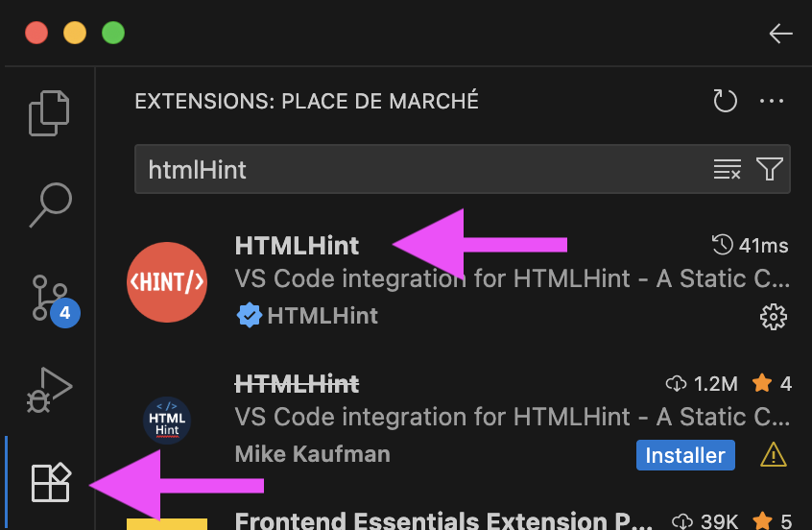Click the dark HTML Hint logo thumbnail
This screenshot has height=530, width=812.
point(167,421)
